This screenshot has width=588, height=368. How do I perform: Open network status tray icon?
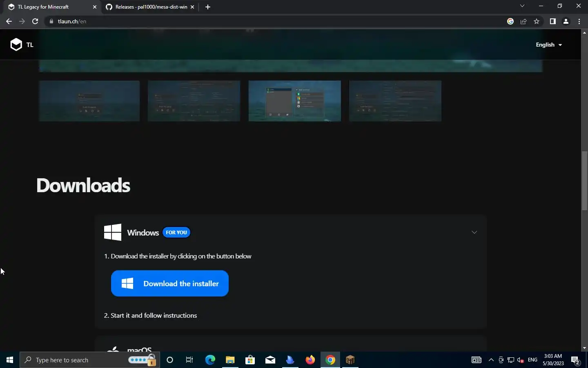tap(511, 360)
